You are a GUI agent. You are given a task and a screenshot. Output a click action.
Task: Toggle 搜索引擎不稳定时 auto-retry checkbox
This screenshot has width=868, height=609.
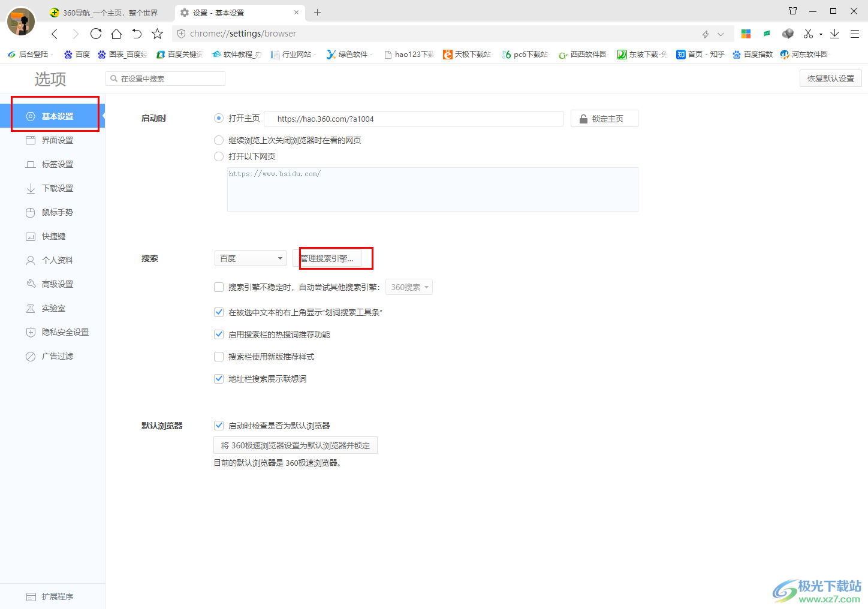pos(219,287)
